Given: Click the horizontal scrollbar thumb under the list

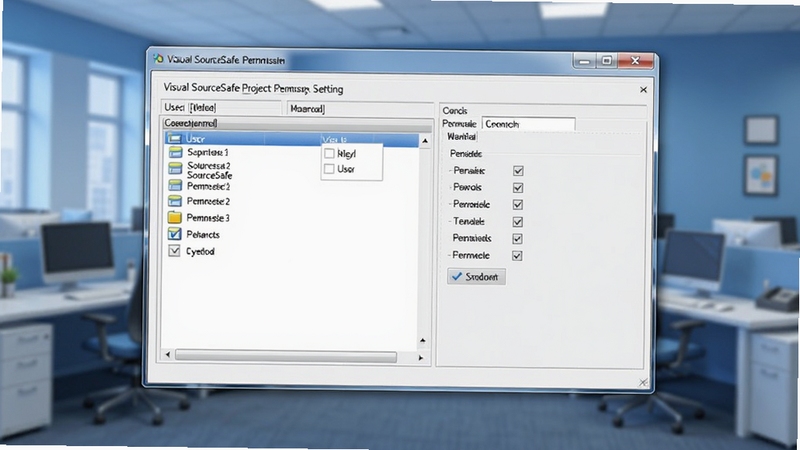Looking at the screenshot, I should 286,356.
